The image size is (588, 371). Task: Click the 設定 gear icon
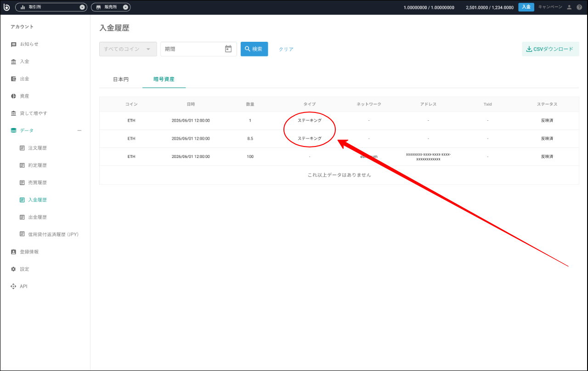point(13,269)
